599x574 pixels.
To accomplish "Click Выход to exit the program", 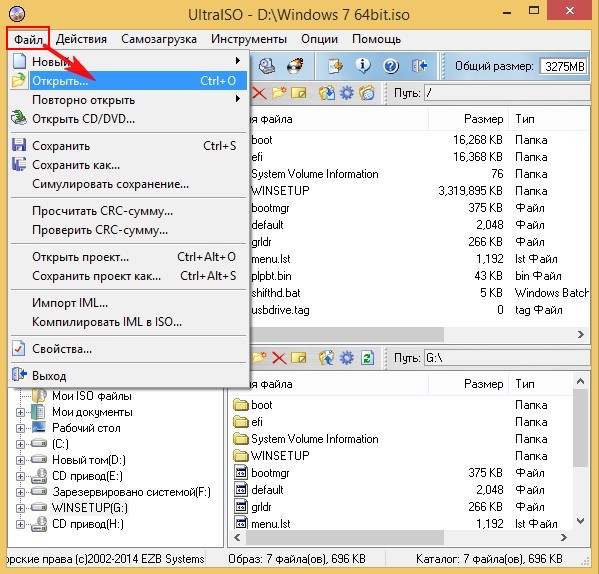I will coord(129,376).
